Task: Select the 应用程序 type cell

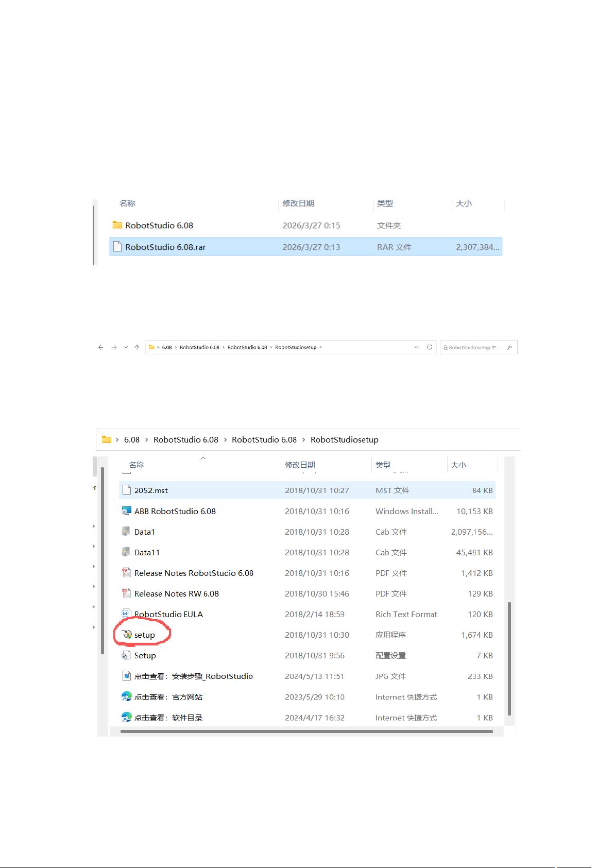Action: pyautogui.click(x=390, y=635)
